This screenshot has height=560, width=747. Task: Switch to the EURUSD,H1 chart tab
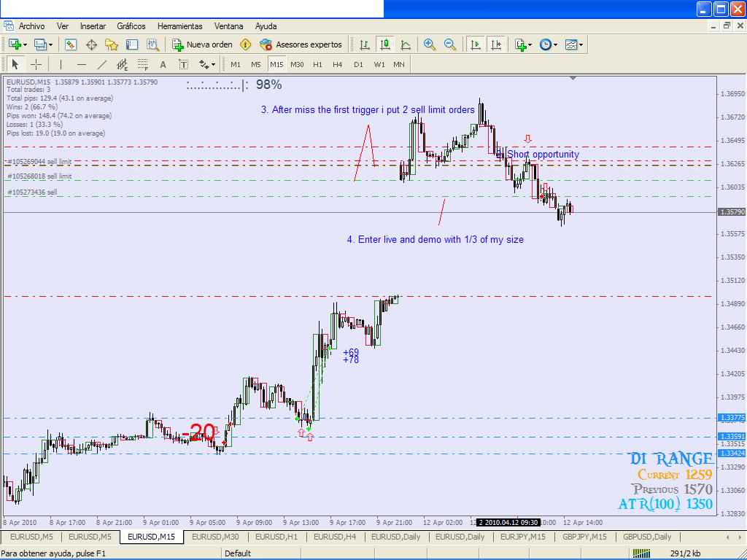[x=276, y=537]
